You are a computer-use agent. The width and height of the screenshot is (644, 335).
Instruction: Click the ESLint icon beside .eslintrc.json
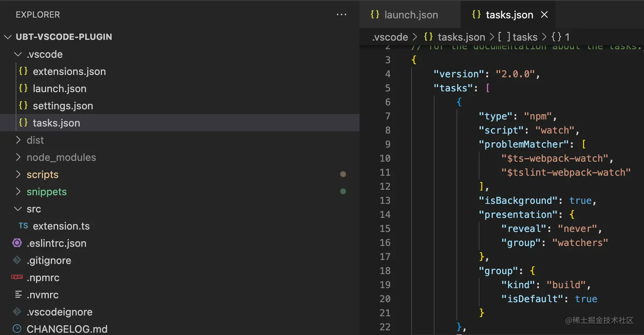(17, 243)
